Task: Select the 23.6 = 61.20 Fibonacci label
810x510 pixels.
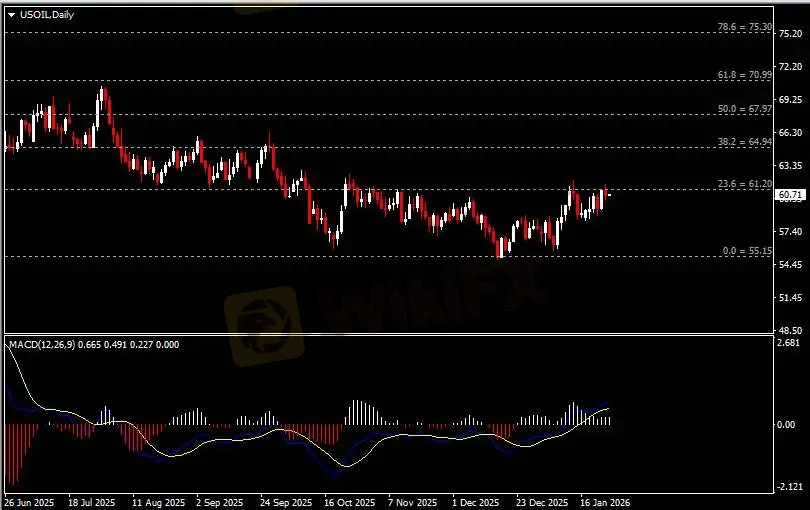Action: tap(746, 184)
